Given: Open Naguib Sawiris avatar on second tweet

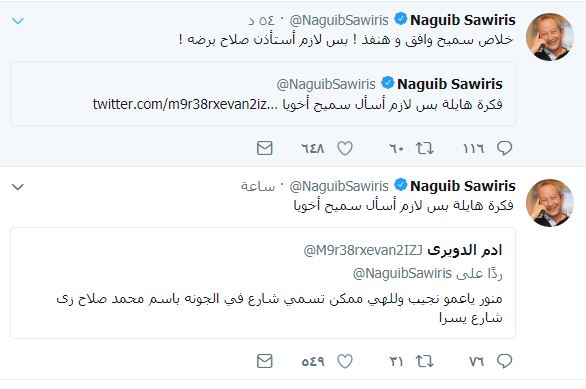Looking at the screenshot, I should (x=549, y=203).
